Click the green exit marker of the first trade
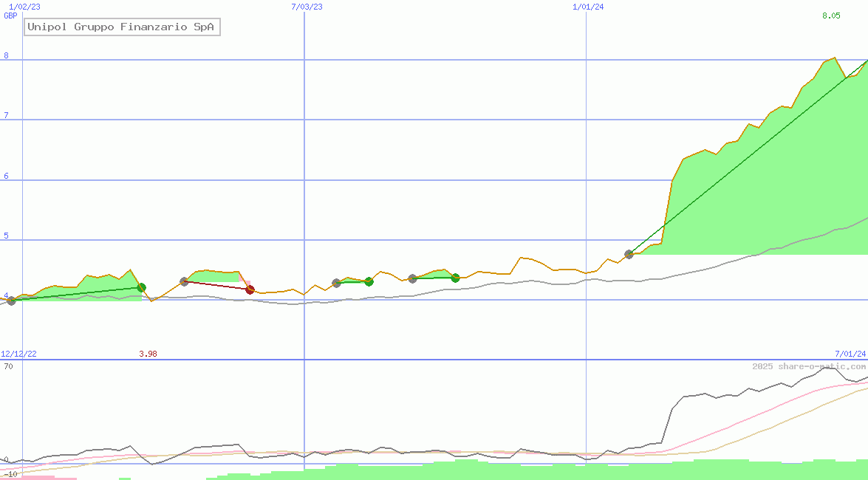Image resolution: width=868 pixels, height=480 pixels. 142,287
